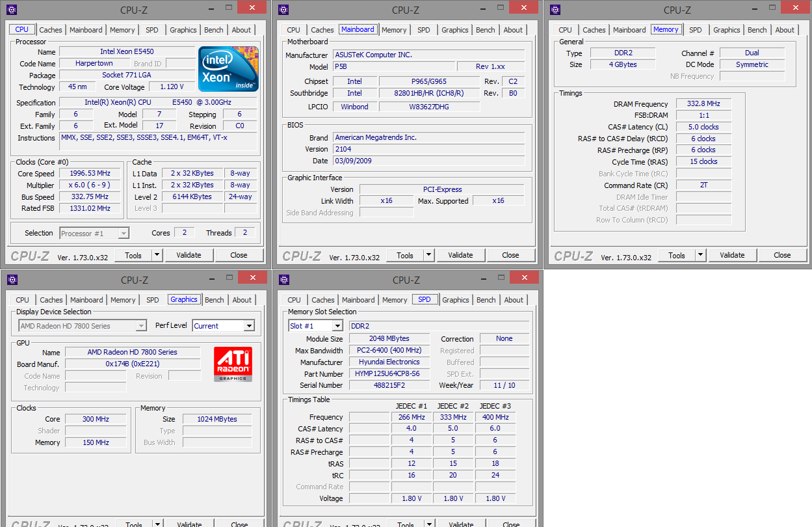Click the Command Rate 2T value
Viewport: 812px width, 527px height.
coord(703,185)
